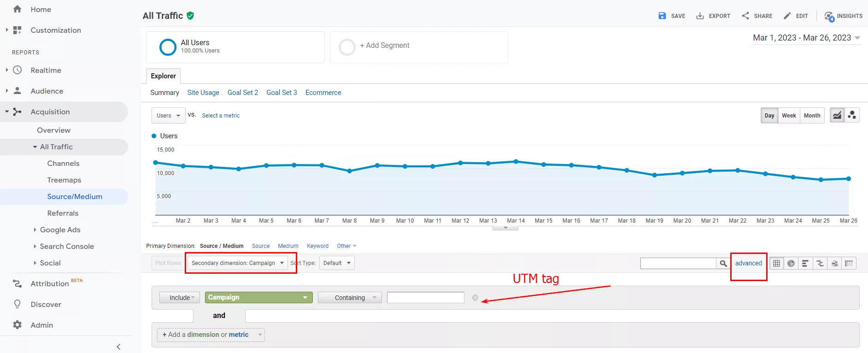Select the Performance bar view icon
The height and width of the screenshot is (353, 868).
(805, 263)
